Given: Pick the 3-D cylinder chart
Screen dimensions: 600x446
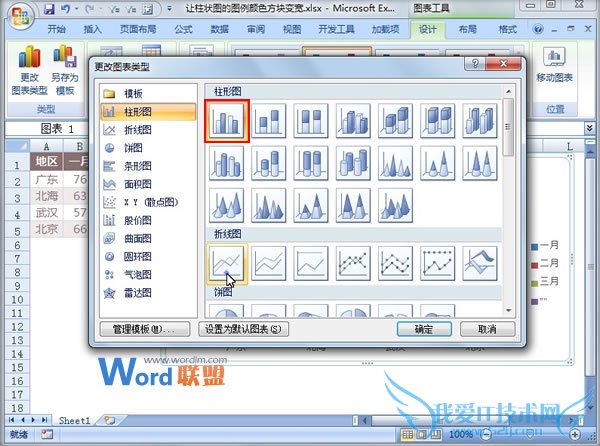Looking at the screenshot, I should click(353, 163).
